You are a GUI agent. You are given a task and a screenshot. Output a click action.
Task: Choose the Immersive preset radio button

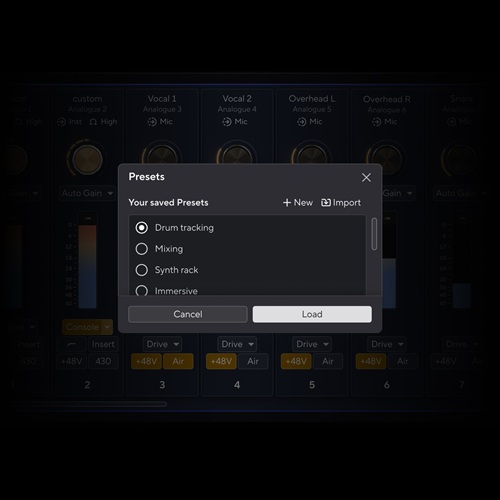point(142,290)
